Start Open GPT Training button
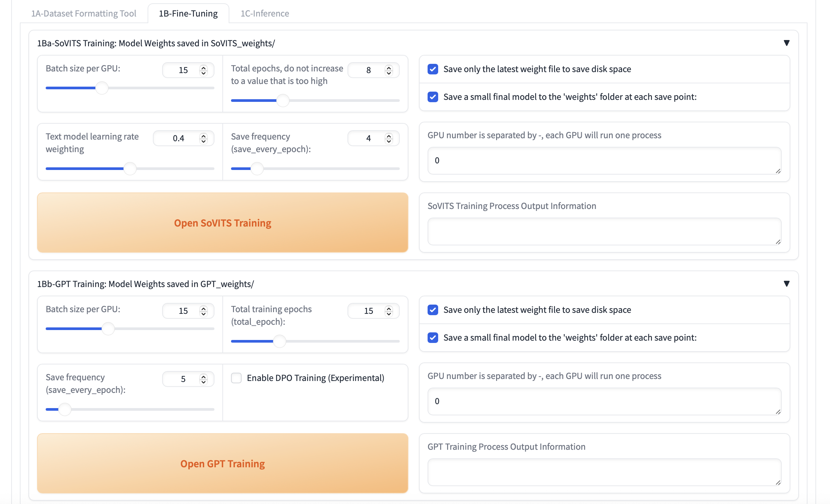The height and width of the screenshot is (504, 830). 222,463
